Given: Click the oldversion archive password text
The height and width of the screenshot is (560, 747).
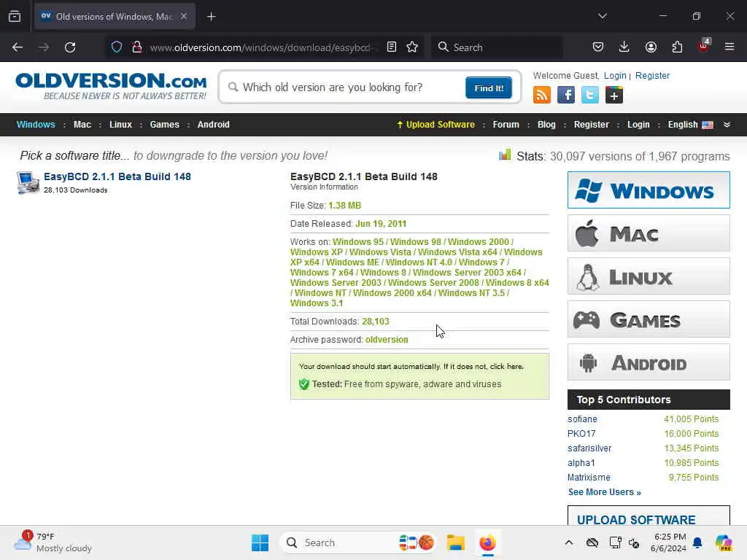Looking at the screenshot, I should tap(387, 340).
